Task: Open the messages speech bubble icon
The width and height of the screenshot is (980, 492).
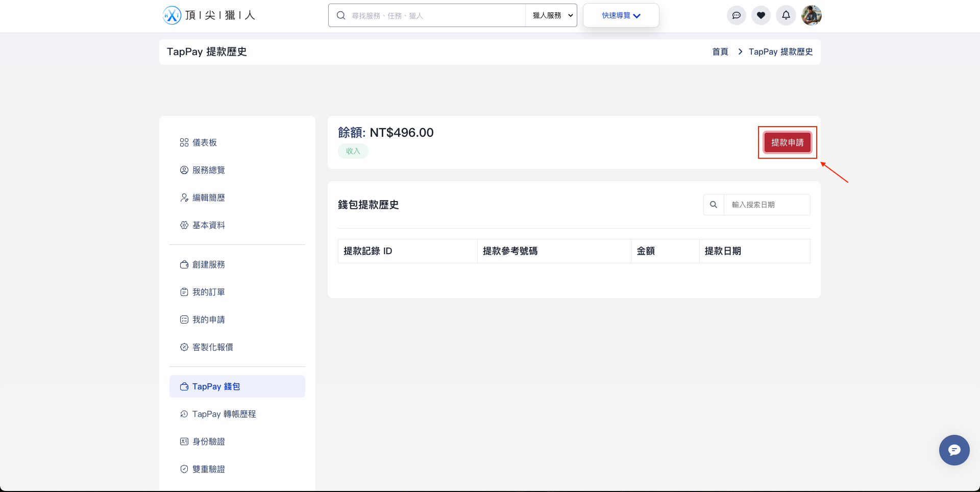Action: (x=736, y=15)
